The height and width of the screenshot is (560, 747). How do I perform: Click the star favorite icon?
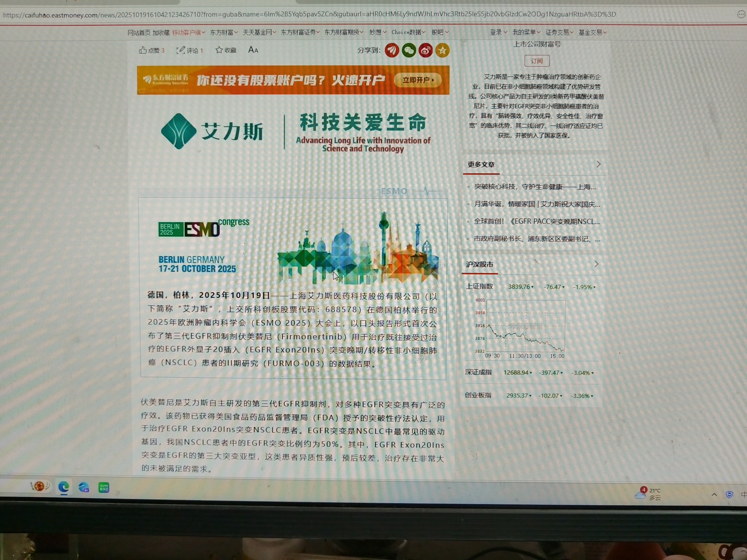[x=219, y=50]
